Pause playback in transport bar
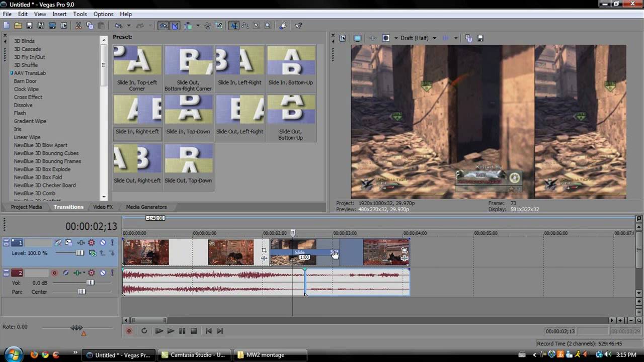This screenshot has width=644, height=362. (x=182, y=331)
